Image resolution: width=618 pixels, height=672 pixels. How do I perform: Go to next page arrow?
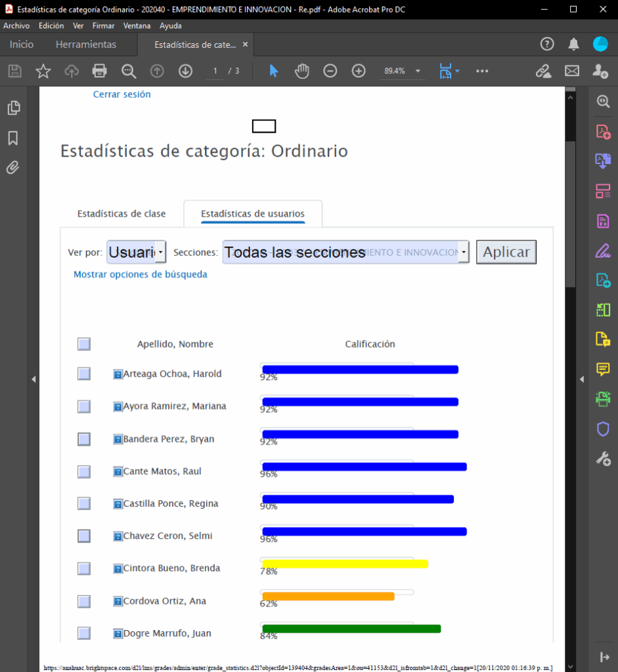click(185, 71)
